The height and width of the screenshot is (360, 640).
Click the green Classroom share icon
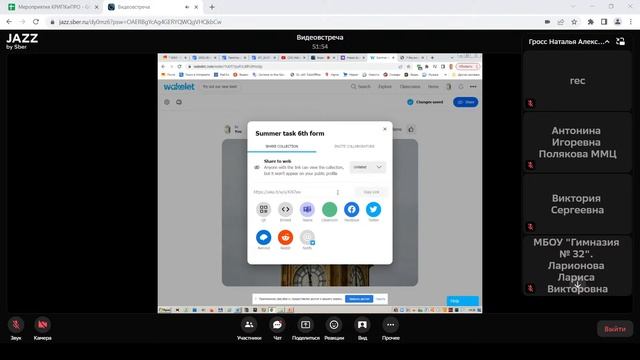pos(329,209)
